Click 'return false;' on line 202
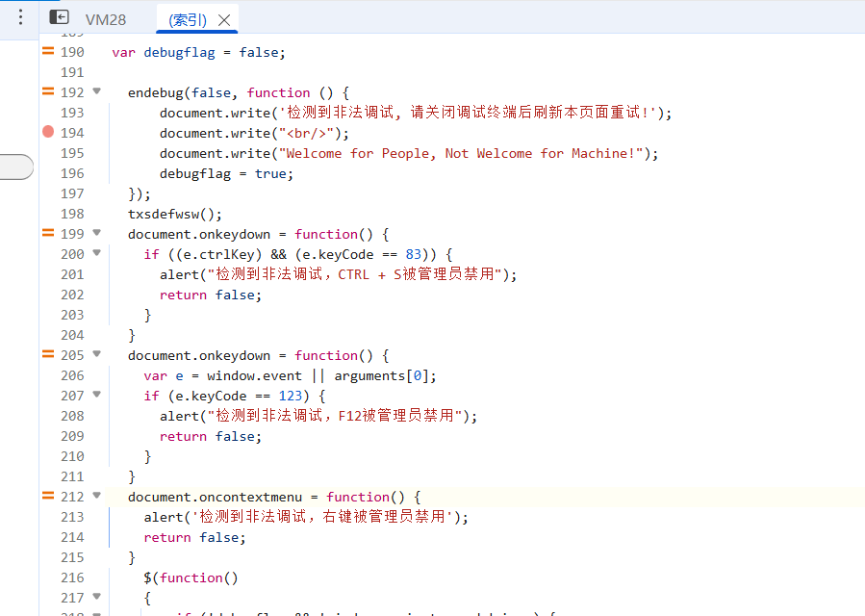 (x=210, y=295)
